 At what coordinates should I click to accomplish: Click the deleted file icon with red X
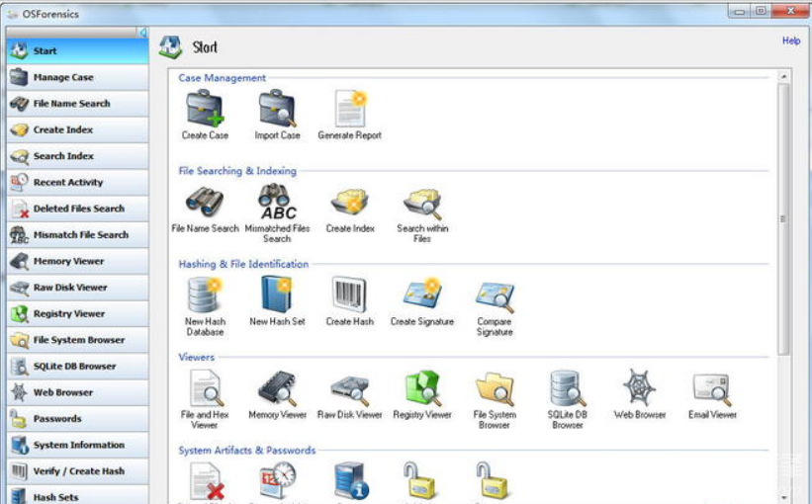(x=207, y=480)
